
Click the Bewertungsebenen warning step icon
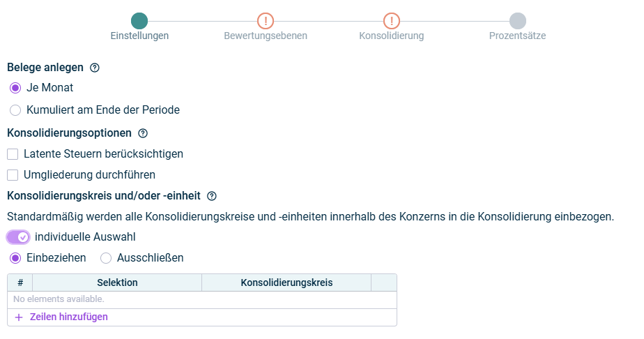coord(266,21)
